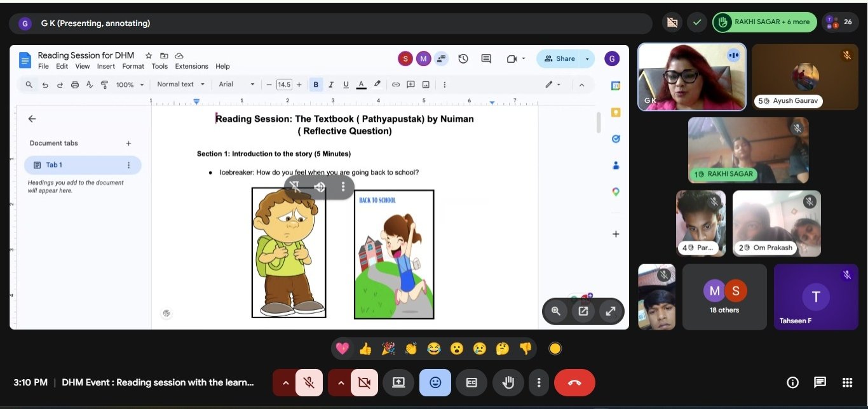Open meeting details info icon
Viewport: 868px width, 409px height.
tap(792, 382)
